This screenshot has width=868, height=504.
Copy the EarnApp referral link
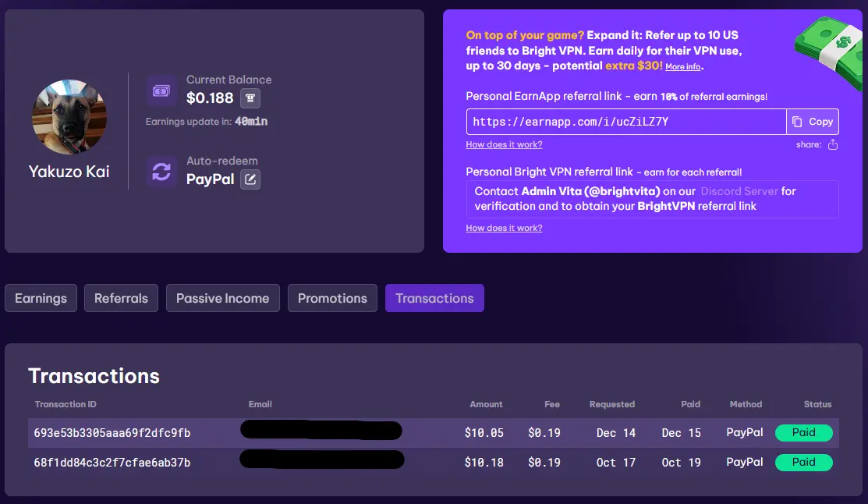813,122
